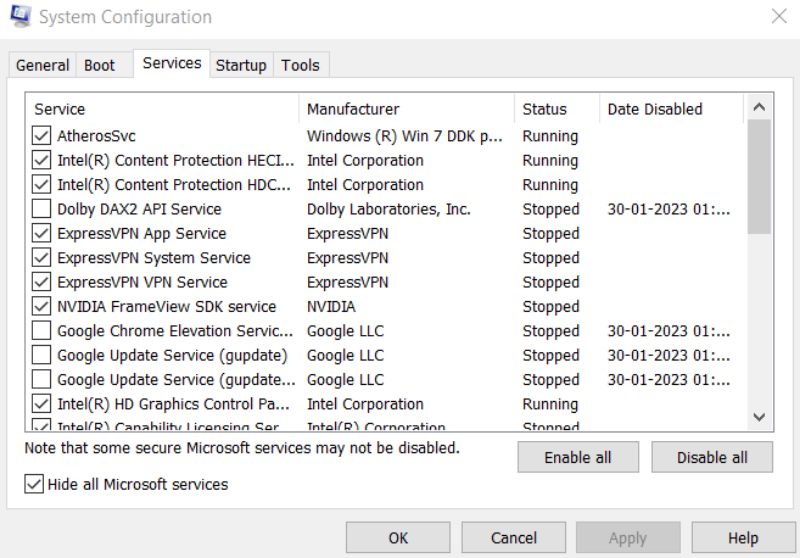Open Help for System Configuration

click(743, 538)
